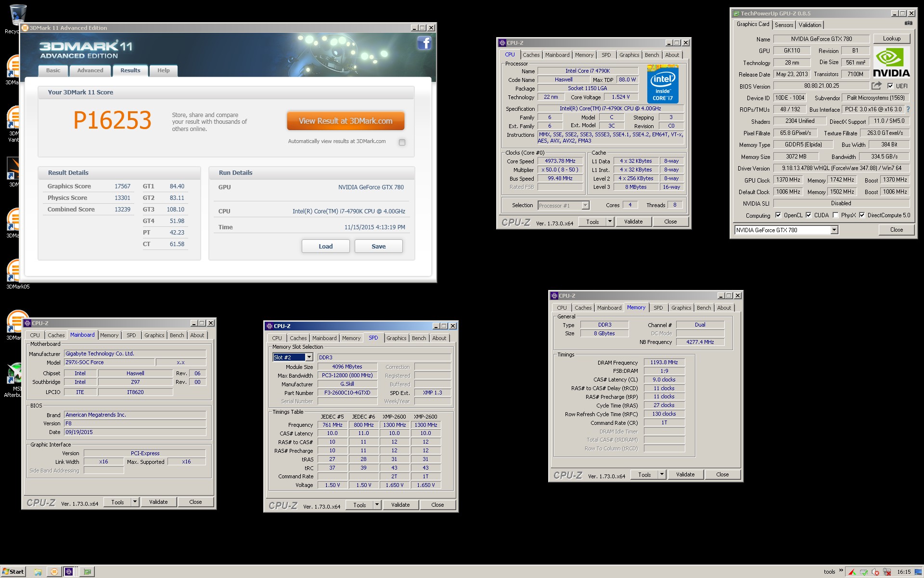The image size is (924, 578).
Task: Click the bus interface question mark in GPU-Z
Action: pos(908,109)
